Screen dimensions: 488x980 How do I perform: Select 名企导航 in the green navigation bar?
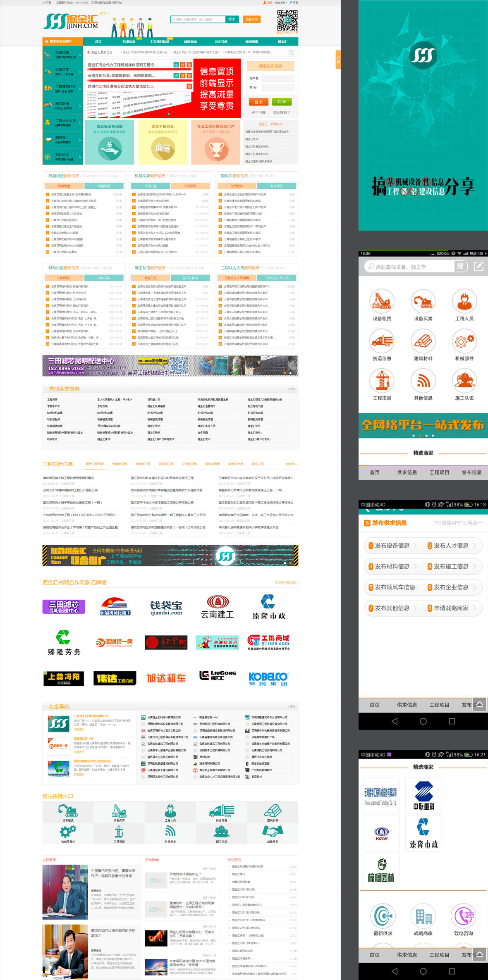tap(221, 42)
